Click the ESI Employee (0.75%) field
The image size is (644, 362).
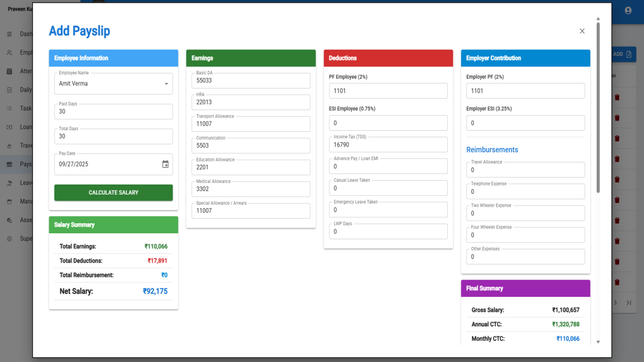click(x=388, y=123)
